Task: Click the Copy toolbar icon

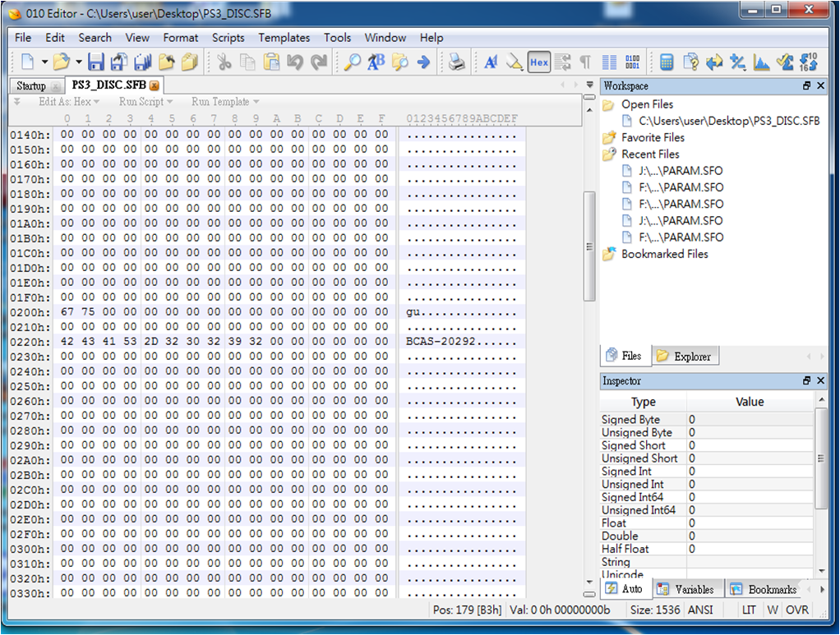Action: [247, 62]
